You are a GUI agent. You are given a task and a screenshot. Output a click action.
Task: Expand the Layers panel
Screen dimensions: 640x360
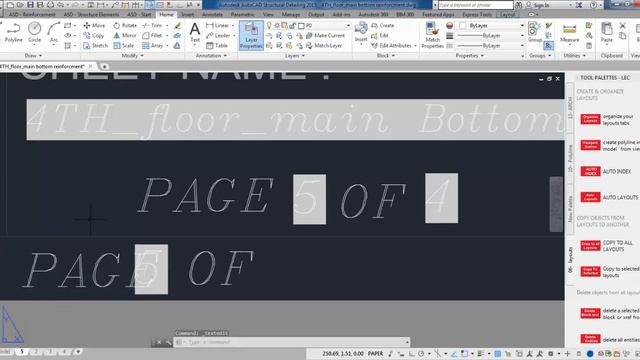295,56
